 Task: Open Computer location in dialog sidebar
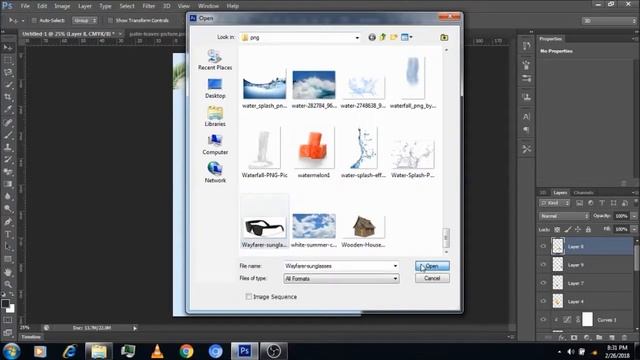pos(215,144)
